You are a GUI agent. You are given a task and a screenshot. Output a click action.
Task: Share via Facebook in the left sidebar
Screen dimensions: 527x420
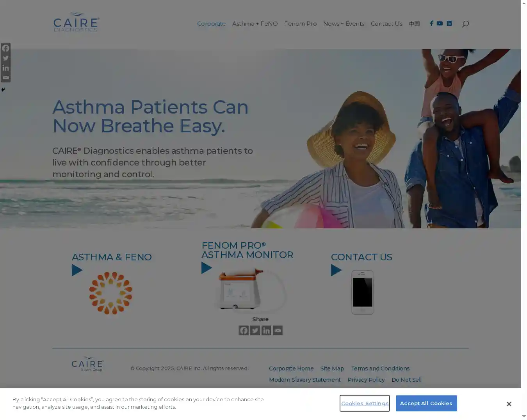[x=5, y=48]
